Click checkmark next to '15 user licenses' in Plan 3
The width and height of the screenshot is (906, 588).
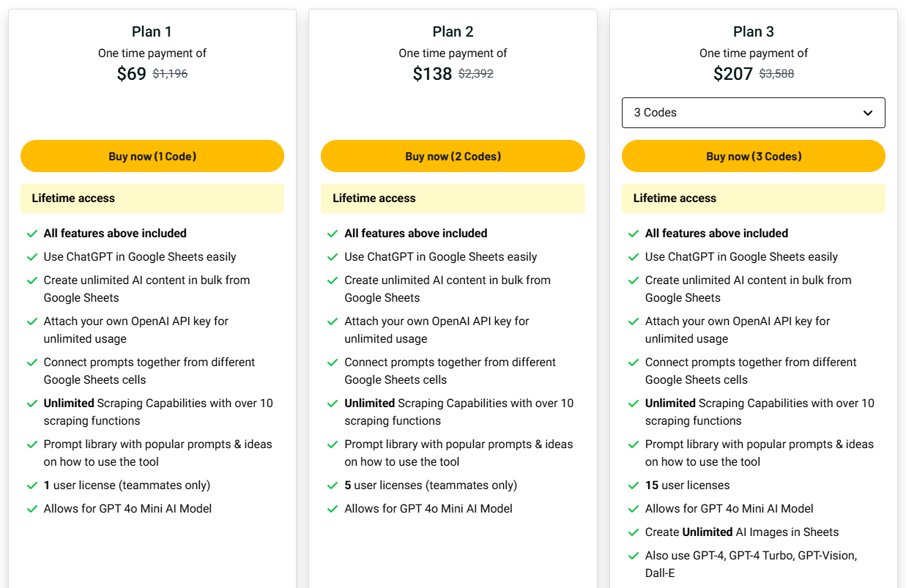634,485
